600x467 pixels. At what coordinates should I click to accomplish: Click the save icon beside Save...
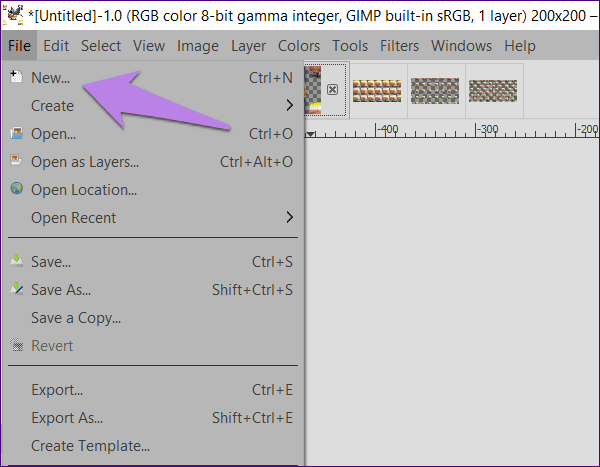pos(16,260)
